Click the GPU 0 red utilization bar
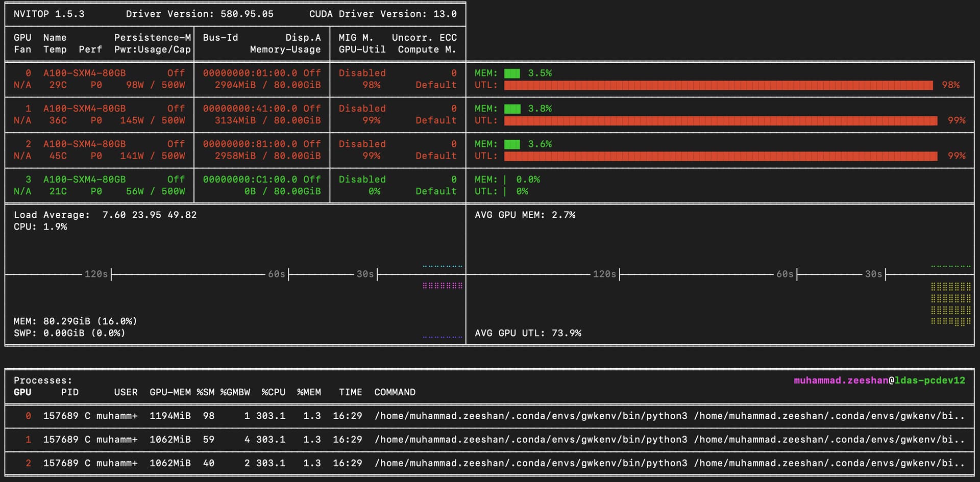980x482 pixels. pyautogui.click(x=718, y=85)
